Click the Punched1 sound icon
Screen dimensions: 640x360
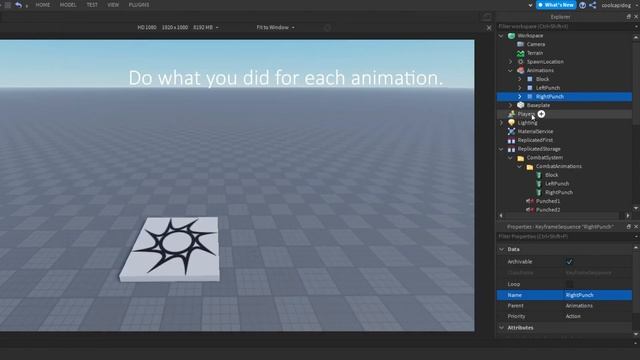click(x=530, y=201)
